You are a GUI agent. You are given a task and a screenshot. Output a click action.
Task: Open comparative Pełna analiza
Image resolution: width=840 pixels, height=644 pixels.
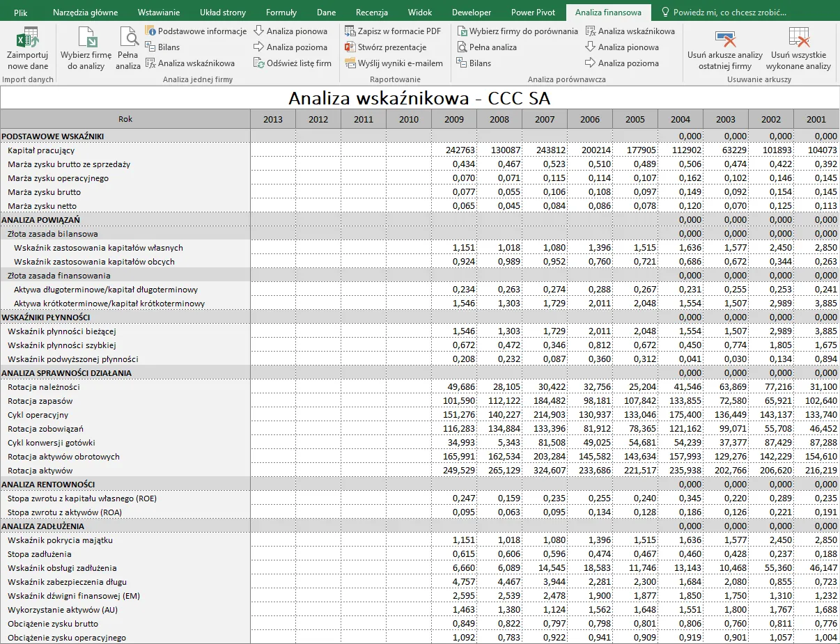[460, 46]
